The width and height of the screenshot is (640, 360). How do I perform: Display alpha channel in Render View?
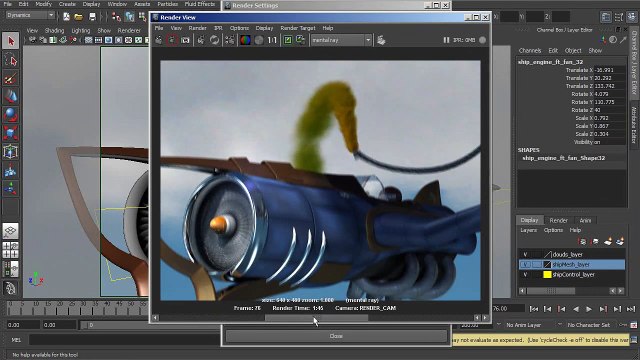259,40
